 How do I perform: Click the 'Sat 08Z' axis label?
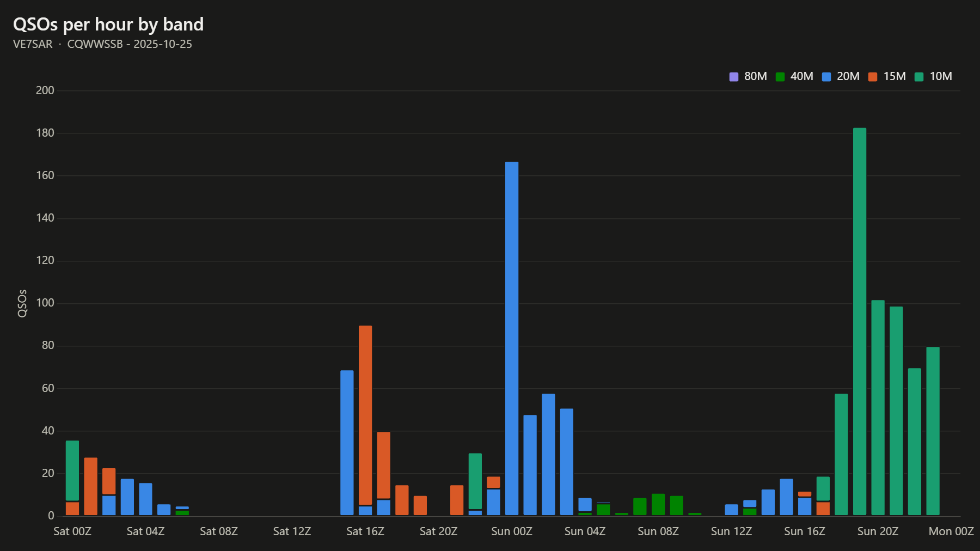pos(219,531)
